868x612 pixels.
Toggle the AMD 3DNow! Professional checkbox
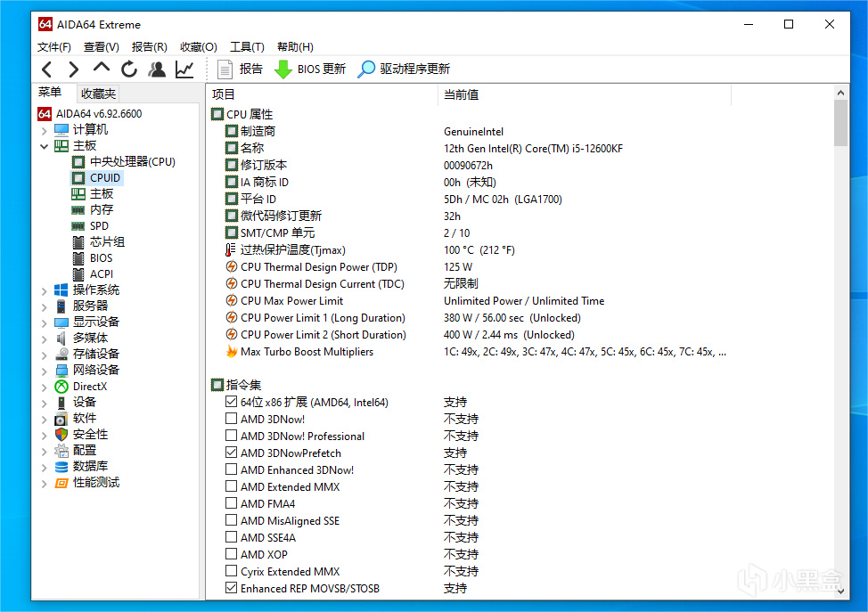coord(232,436)
